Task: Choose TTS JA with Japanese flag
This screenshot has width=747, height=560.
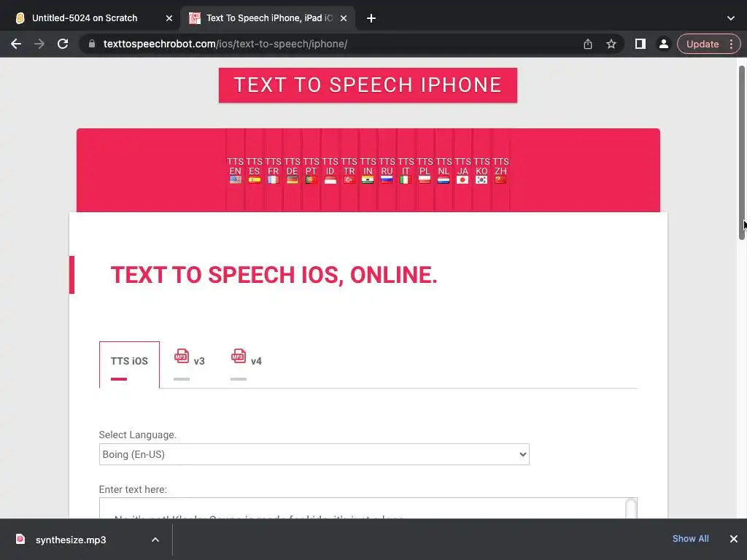Action: click(462, 171)
